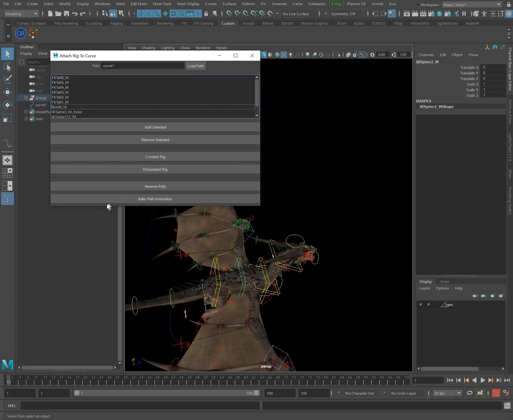Click the Reverse Path button
Screen dimensions: 513x420
point(155,186)
